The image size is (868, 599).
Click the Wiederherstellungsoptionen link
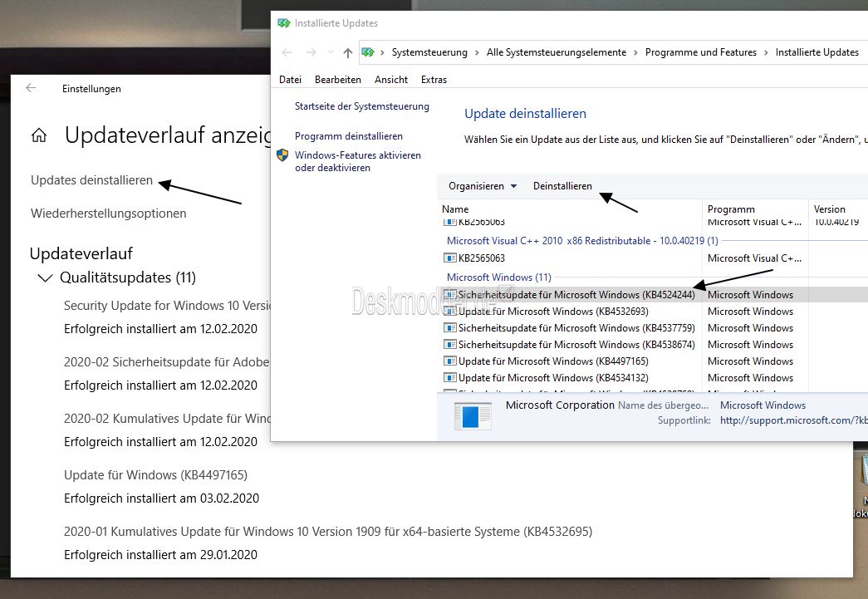click(x=109, y=214)
